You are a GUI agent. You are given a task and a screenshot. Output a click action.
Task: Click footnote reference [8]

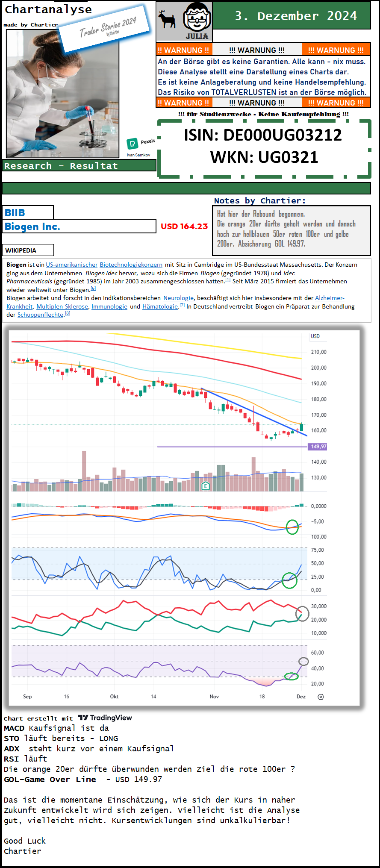click(68, 313)
